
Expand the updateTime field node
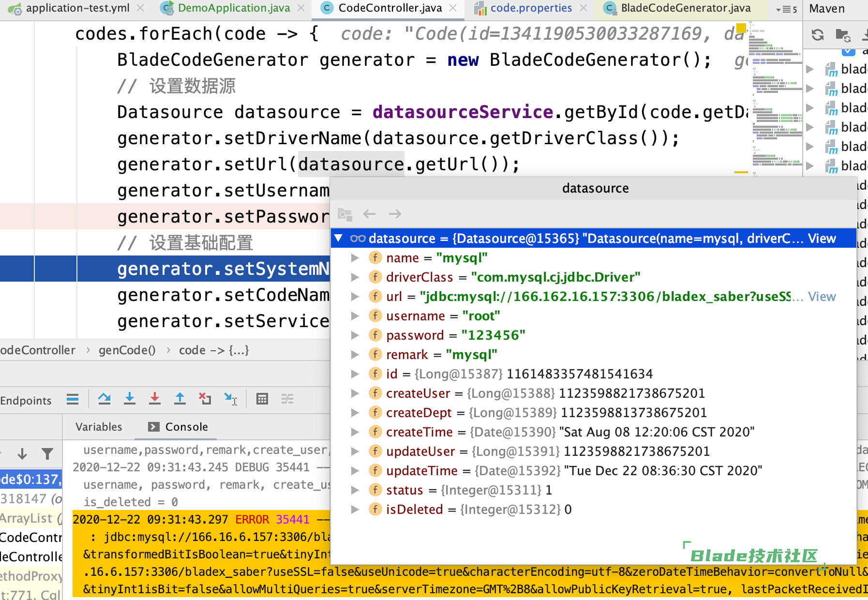(355, 471)
